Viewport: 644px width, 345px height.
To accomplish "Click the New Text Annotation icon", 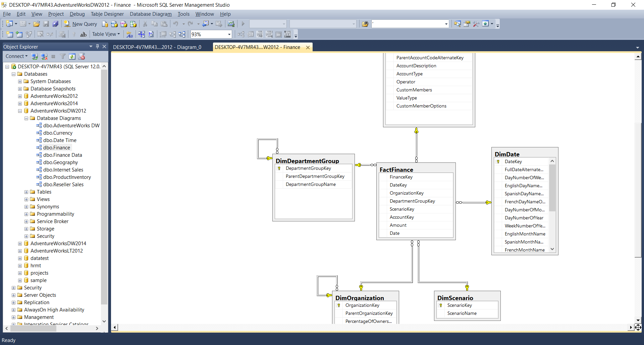I will tap(83, 34).
